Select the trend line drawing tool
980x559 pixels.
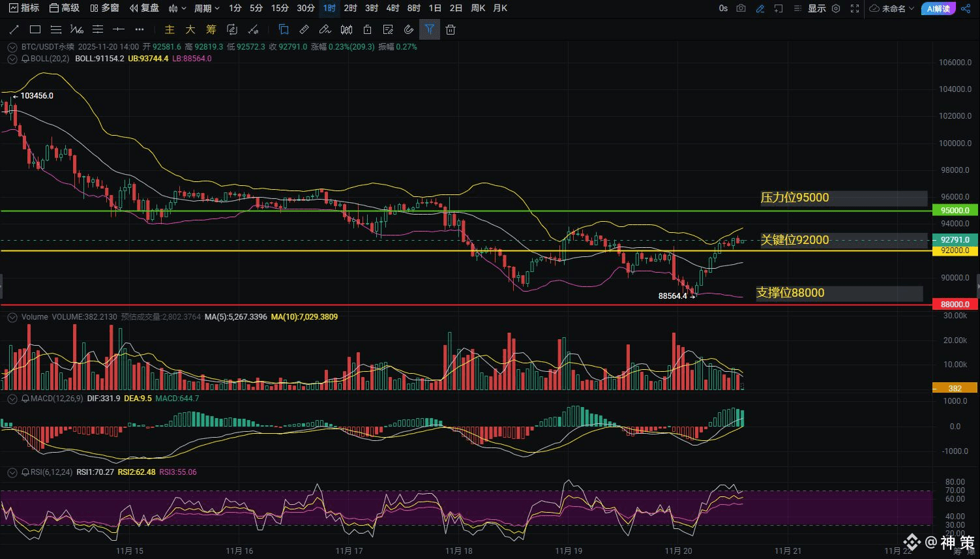click(x=14, y=29)
